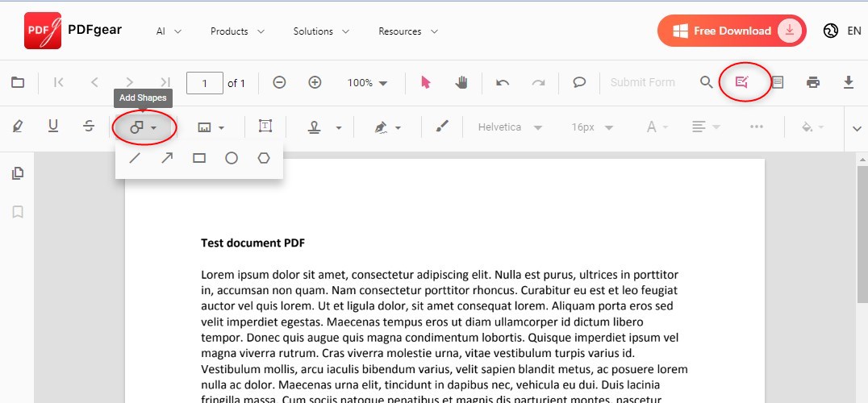Image resolution: width=868 pixels, height=403 pixels.
Task: Print the document with the printer icon
Action: point(813,82)
